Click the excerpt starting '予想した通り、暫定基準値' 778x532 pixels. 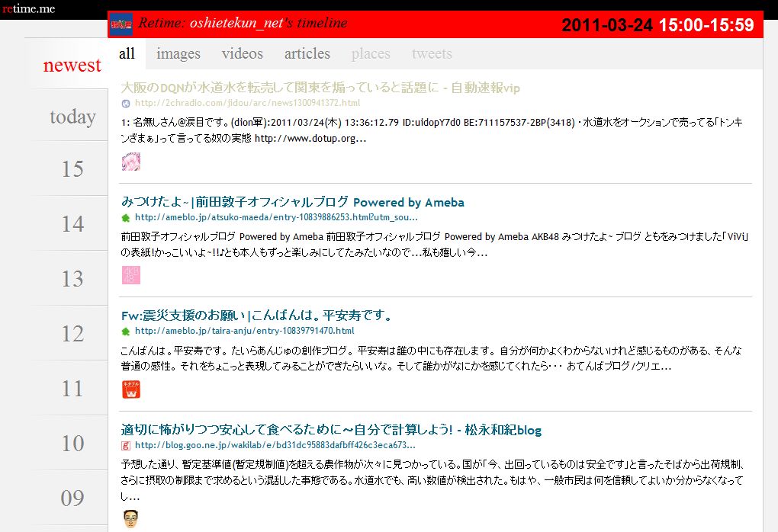(x=432, y=480)
